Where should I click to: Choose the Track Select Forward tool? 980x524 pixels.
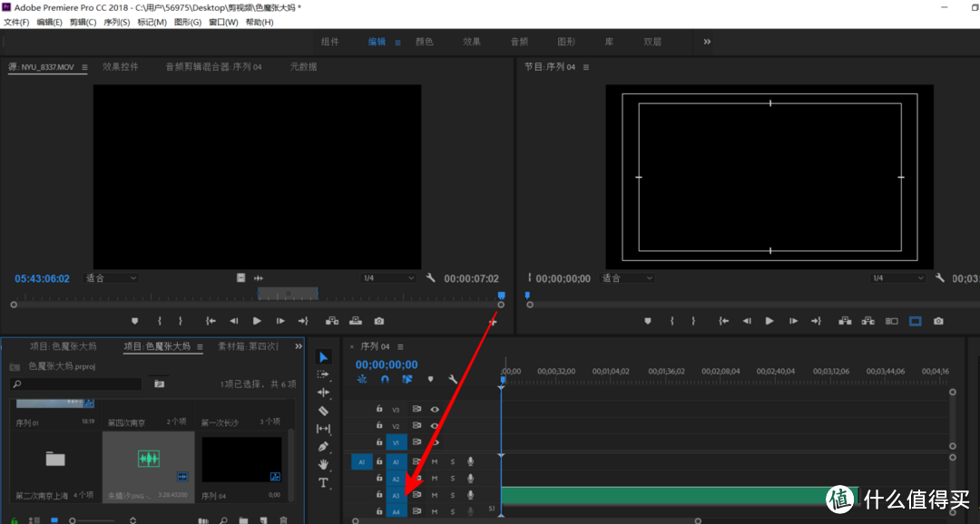(x=323, y=374)
